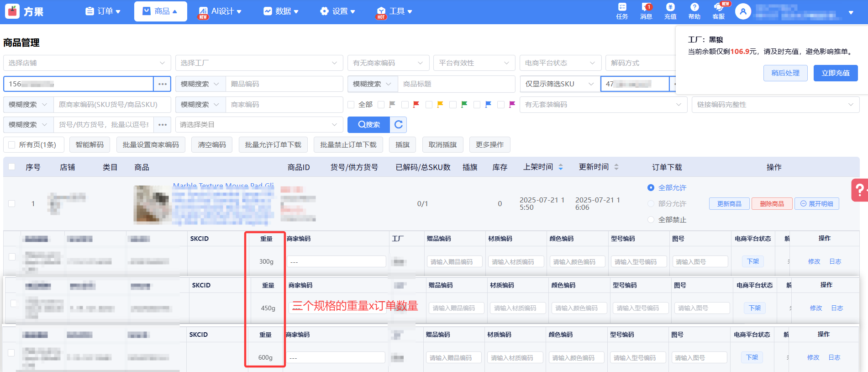Toggle the 所有页(1条) checkbox
This screenshot has height=372, width=868.
click(12, 145)
